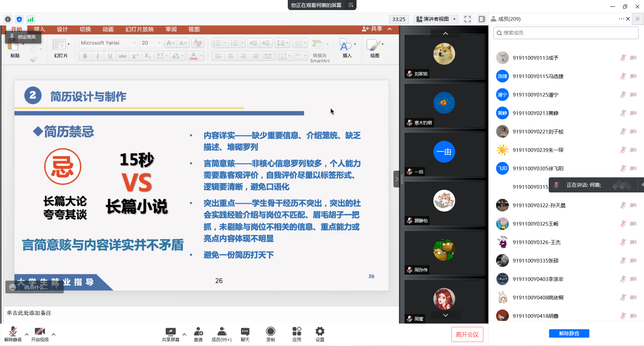Click the blue 解除静音 button
Image resolution: width=644 pixels, height=346 pixels.
[x=569, y=333]
